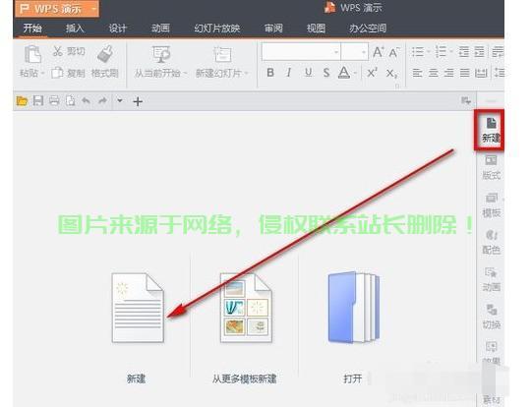The image size is (532, 407).
Task: Select the 幻灯片放映 ribbon tab
Action: pos(217,28)
